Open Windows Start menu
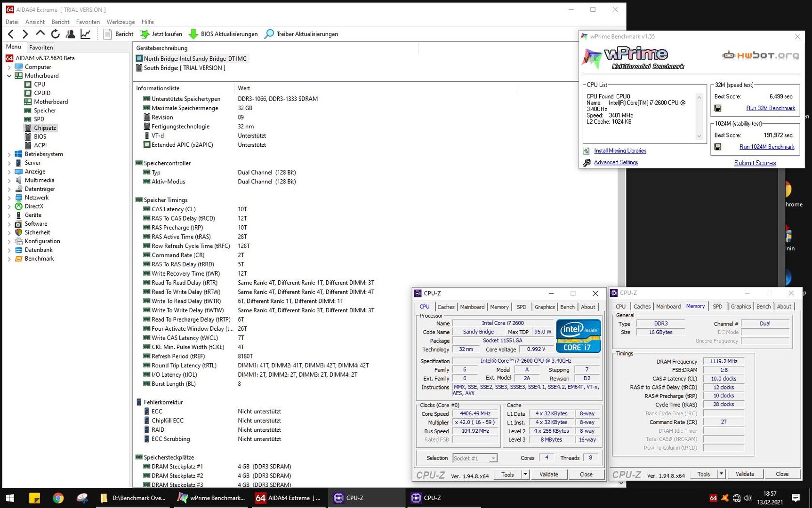Image resolution: width=812 pixels, height=508 pixels. click(10, 498)
